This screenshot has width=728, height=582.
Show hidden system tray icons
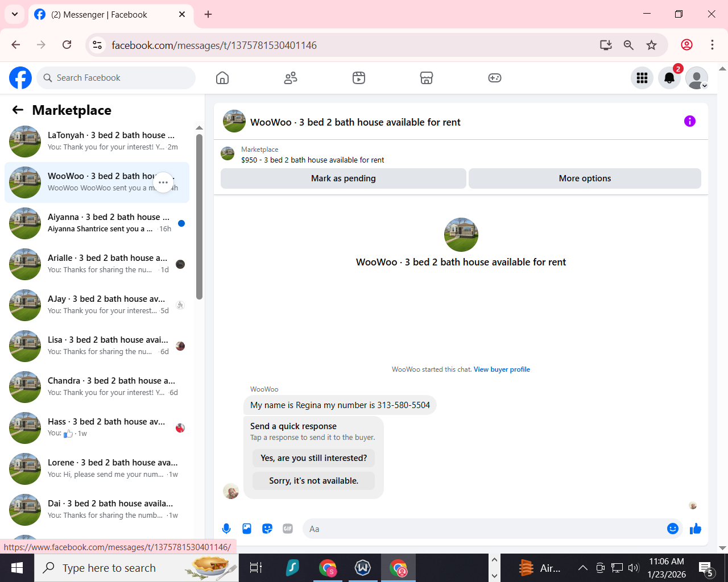point(583,568)
